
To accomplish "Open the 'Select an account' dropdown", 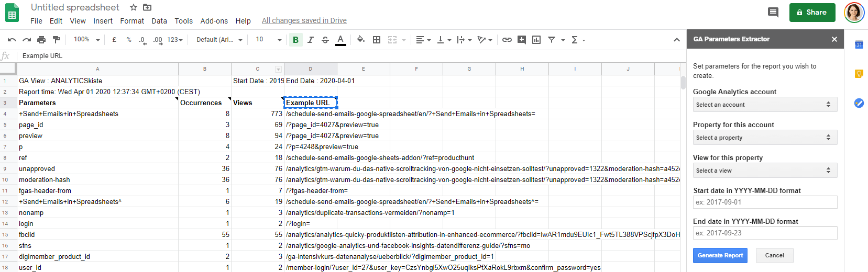I will (764, 105).
